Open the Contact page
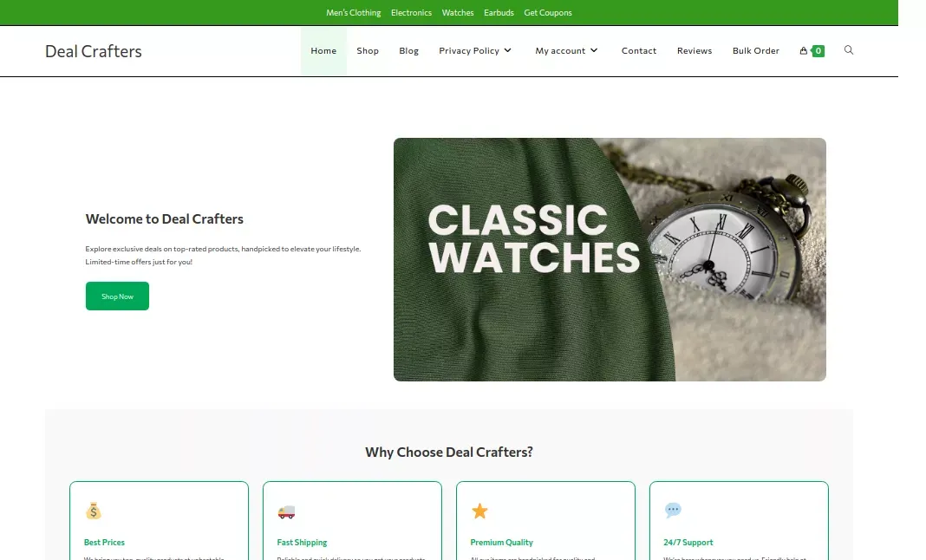This screenshot has width=926, height=560. (x=639, y=51)
